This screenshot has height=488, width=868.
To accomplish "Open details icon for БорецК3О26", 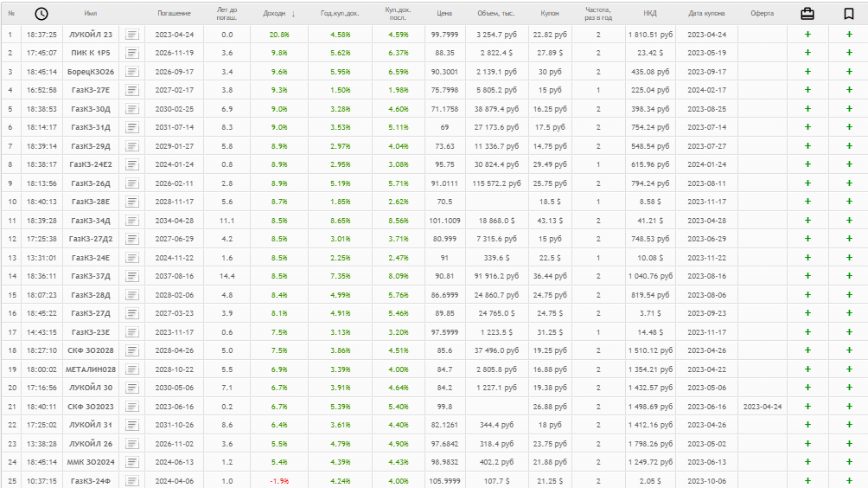I will coord(131,72).
